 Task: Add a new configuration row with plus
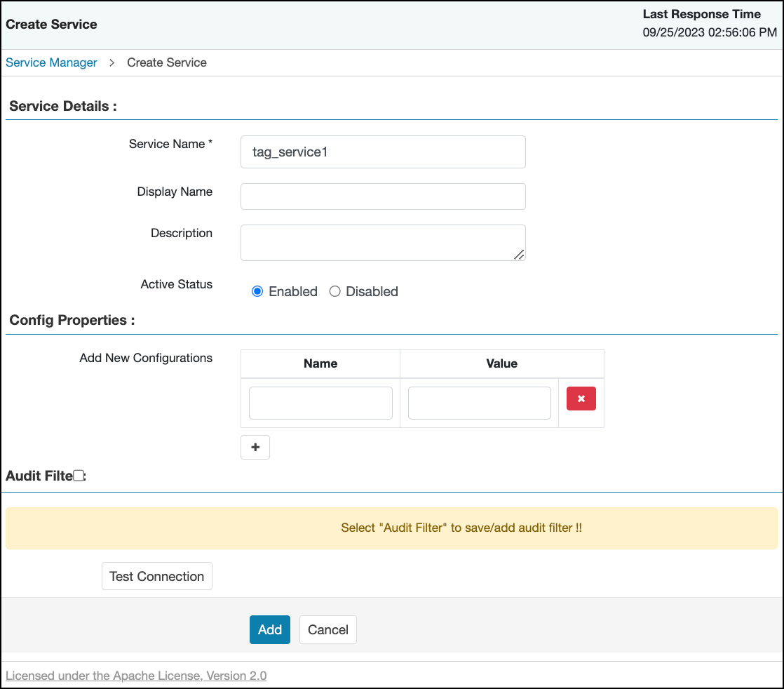click(x=255, y=448)
